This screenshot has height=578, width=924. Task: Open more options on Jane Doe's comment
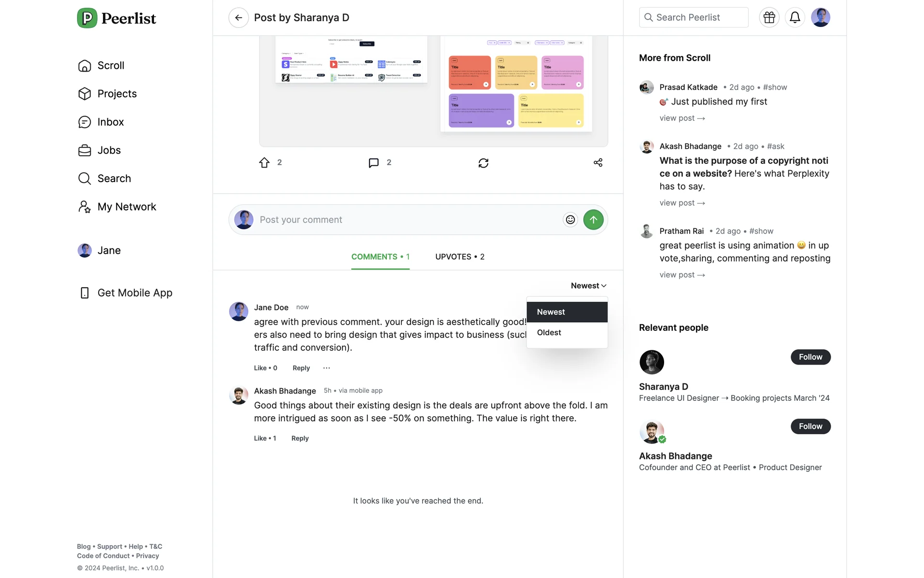coord(327,368)
